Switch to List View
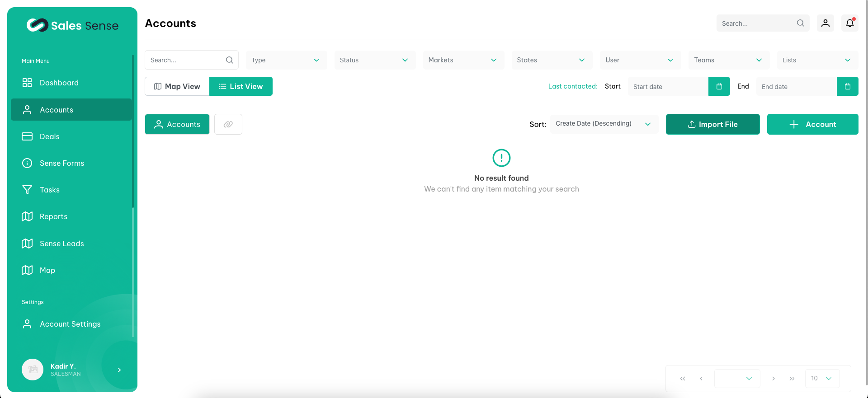868x398 pixels. click(x=241, y=86)
